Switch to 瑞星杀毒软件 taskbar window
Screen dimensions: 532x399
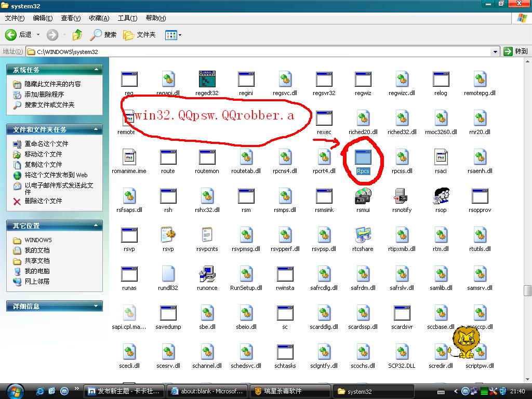290,391
